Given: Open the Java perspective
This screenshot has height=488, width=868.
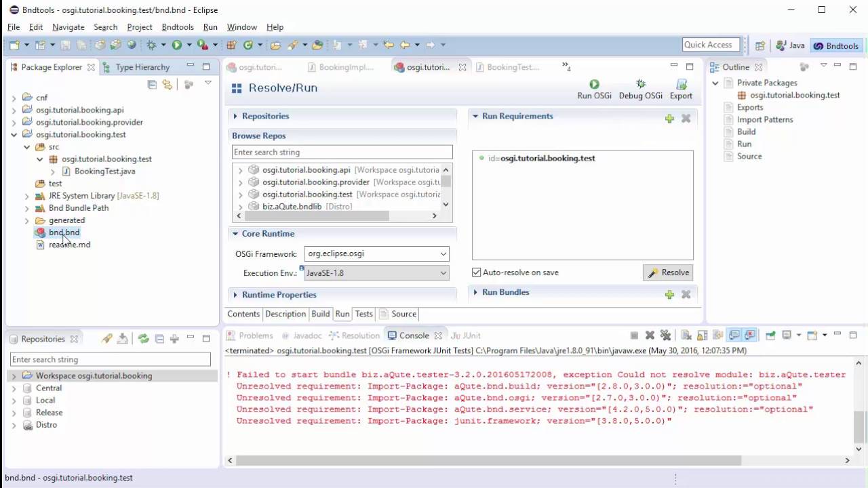Looking at the screenshot, I should tap(791, 45).
